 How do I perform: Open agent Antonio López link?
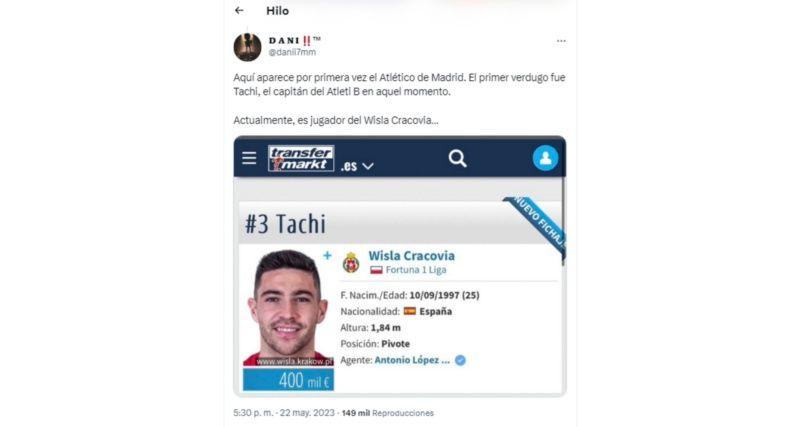pyautogui.click(x=412, y=360)
